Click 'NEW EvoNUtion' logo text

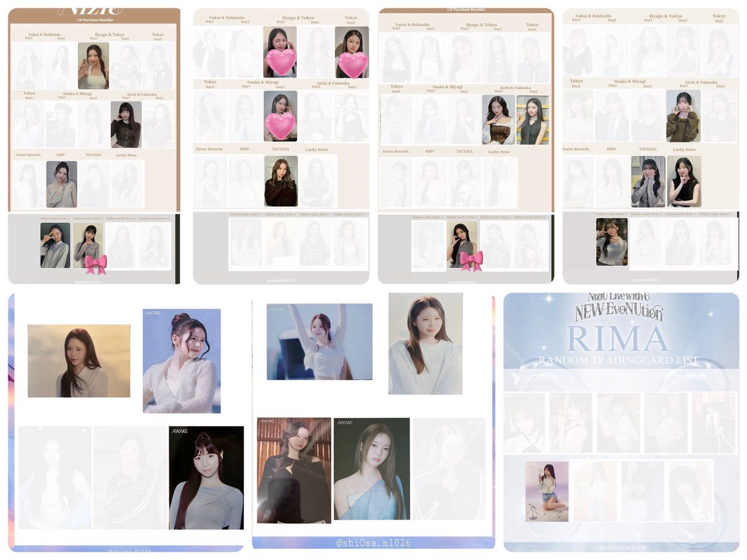pos(619,312)
